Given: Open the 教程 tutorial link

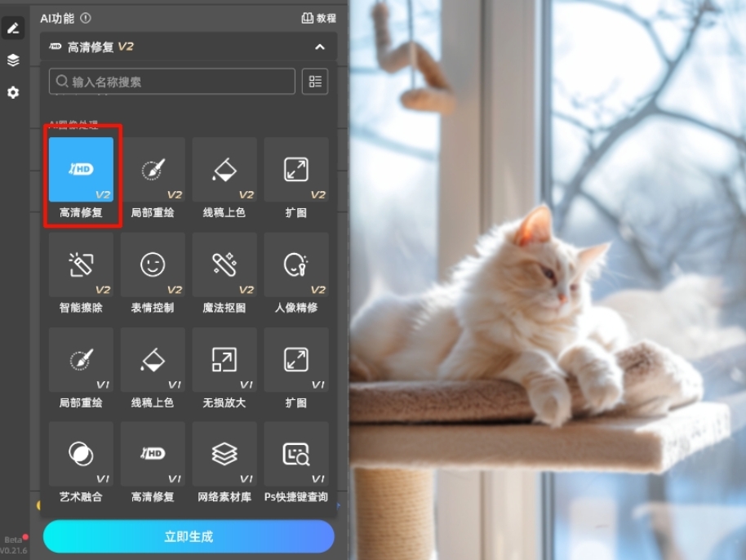Looking at the screenshot, I should 318,18.
